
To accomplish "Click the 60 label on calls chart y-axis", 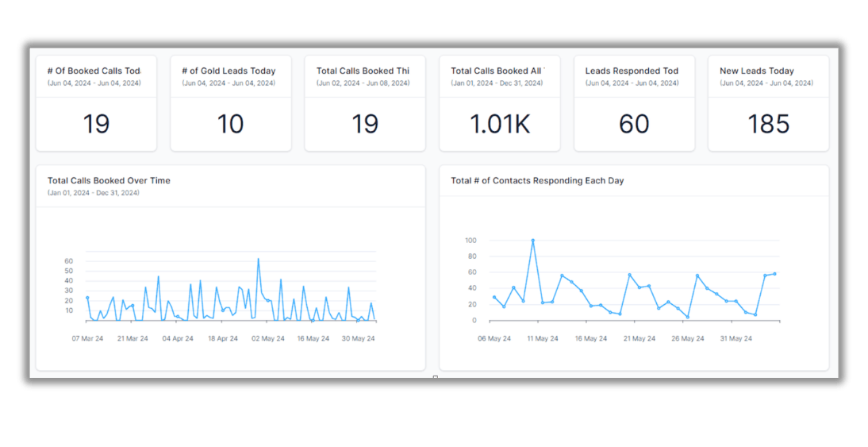I will click(69, 261).
